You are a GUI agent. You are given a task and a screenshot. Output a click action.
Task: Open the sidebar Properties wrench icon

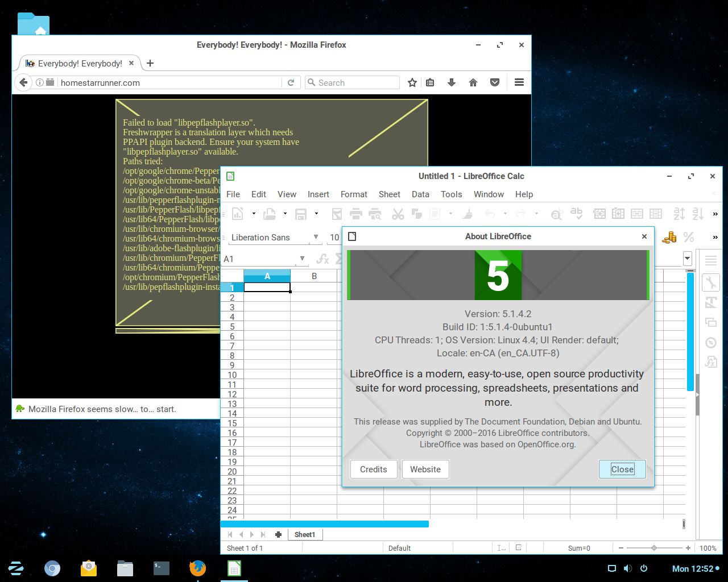point(711,282)
